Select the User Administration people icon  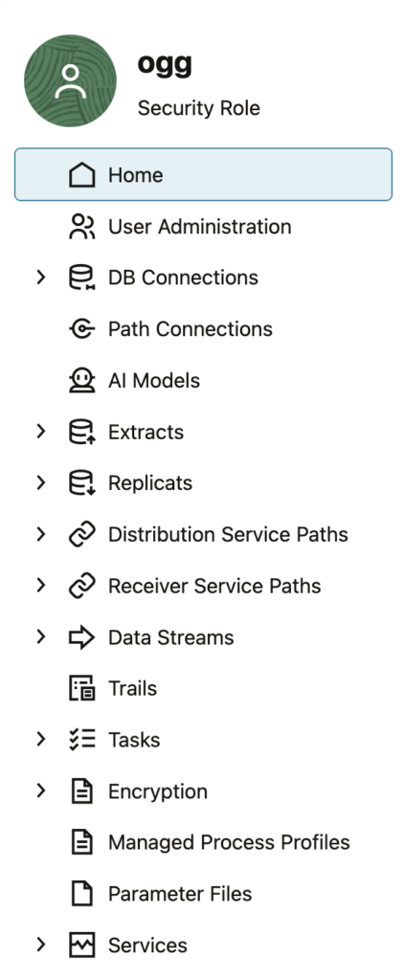point(82,226)
